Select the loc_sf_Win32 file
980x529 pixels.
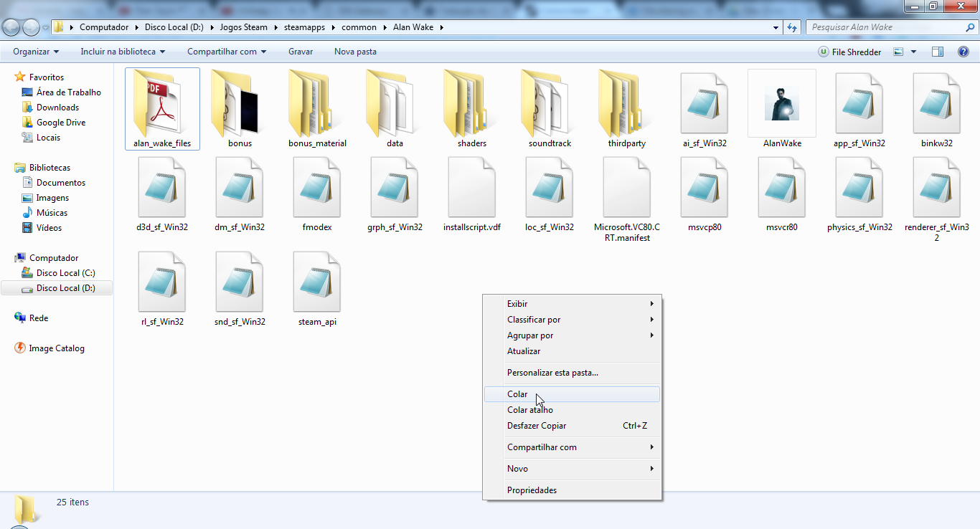point(550,194)
